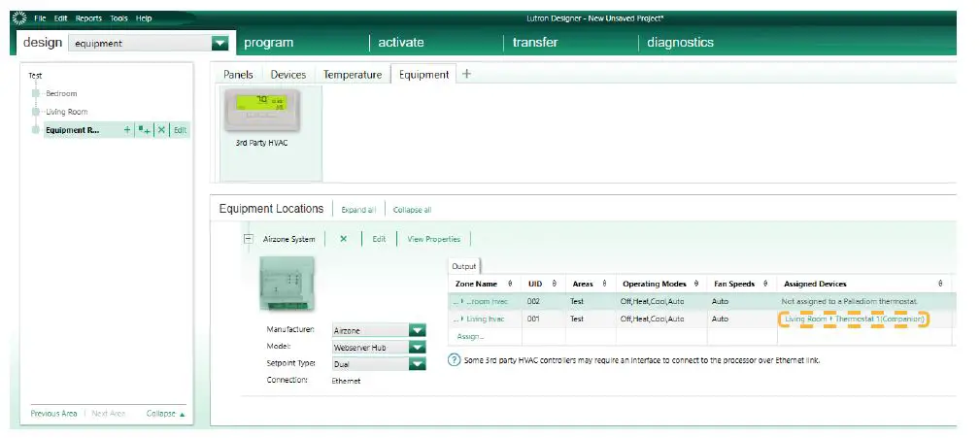Select Bedroom in the area tree
This screenshot has width=980, height=438.
click(61, 94)
